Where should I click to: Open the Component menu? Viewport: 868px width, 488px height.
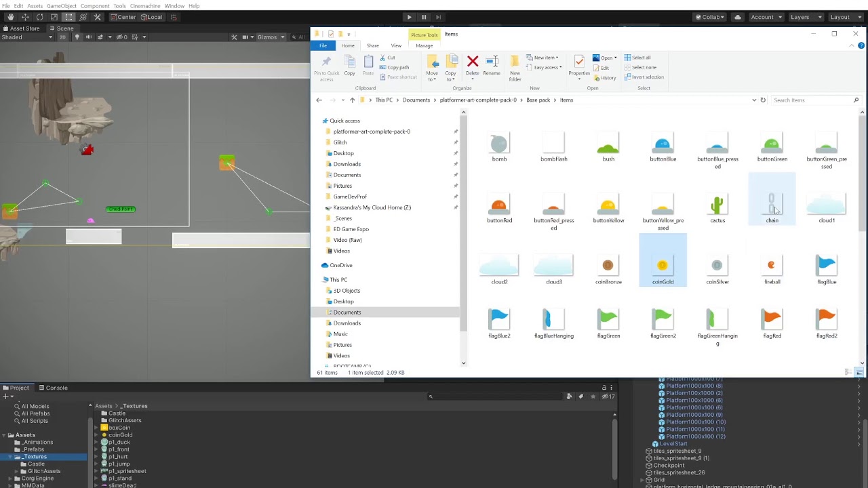pyautogui.click(x=95, y=5)
